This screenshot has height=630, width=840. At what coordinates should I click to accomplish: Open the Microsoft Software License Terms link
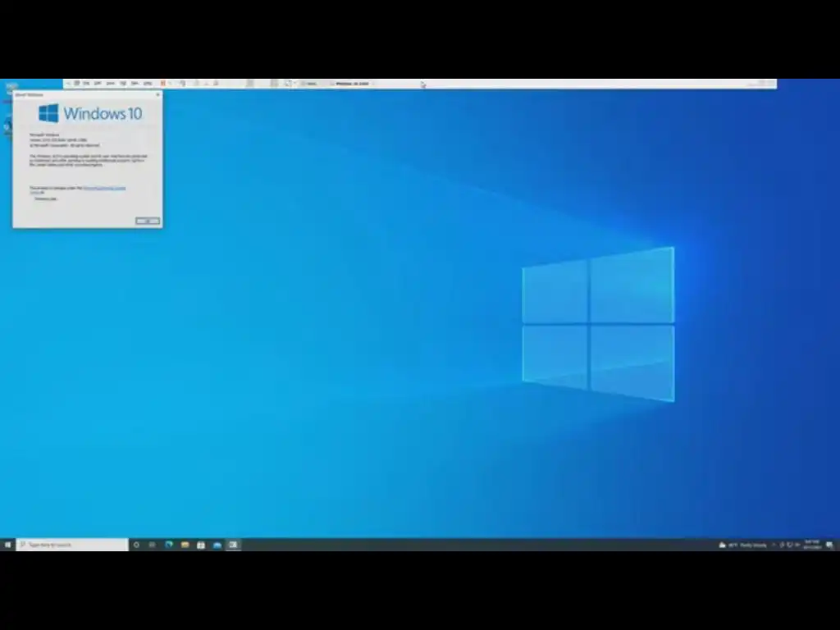tap(104, 188)
